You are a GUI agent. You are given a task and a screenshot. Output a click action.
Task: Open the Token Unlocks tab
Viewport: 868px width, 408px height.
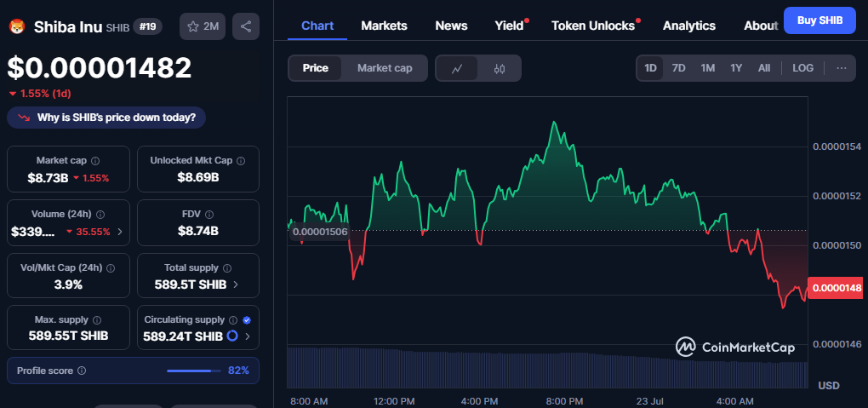click(593, 26)
